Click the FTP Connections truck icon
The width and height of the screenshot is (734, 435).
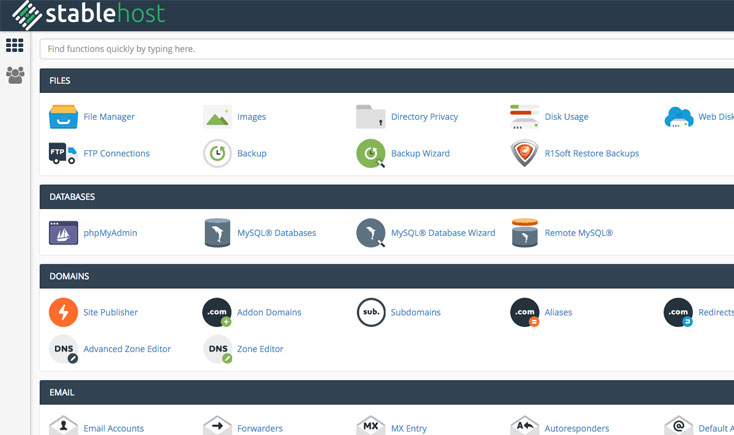pos(63,153)
